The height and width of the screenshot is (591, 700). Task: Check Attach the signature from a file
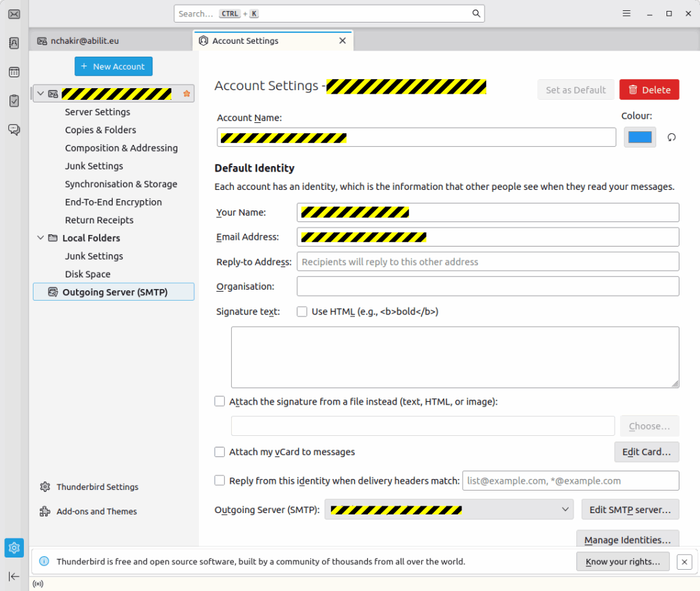(219, 402)
